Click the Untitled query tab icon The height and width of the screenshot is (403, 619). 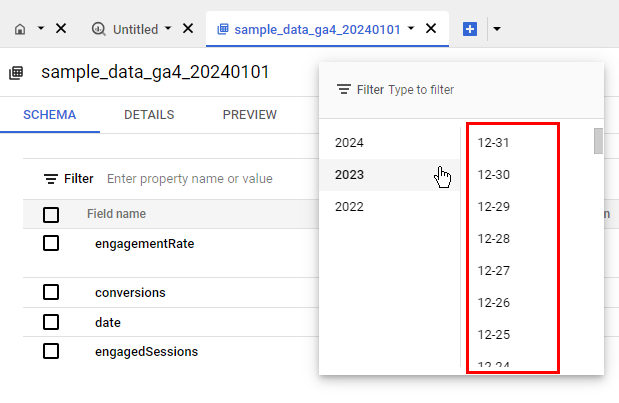click(x=98, y=29)
